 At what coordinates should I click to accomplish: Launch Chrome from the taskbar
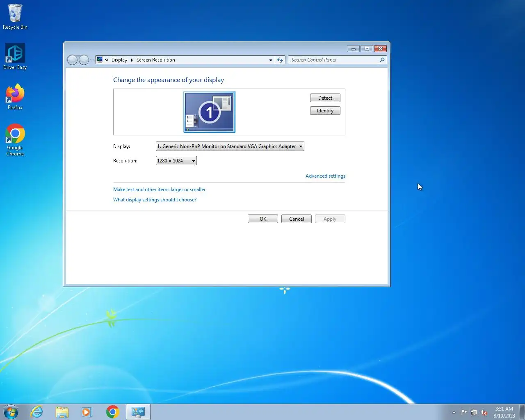112,412
